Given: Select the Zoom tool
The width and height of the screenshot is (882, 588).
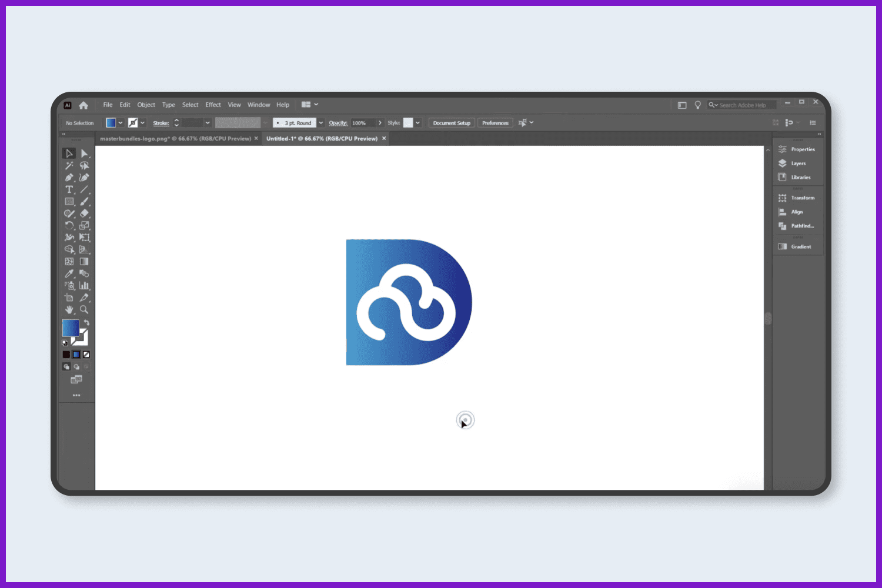Looking at the screenshot, I should tap(84, 309).
